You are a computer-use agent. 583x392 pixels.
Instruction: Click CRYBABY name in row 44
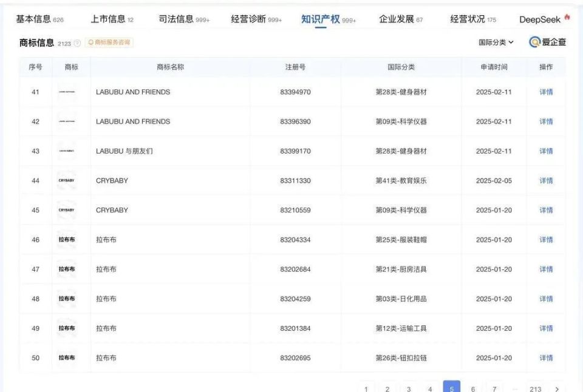click(112, 181)
